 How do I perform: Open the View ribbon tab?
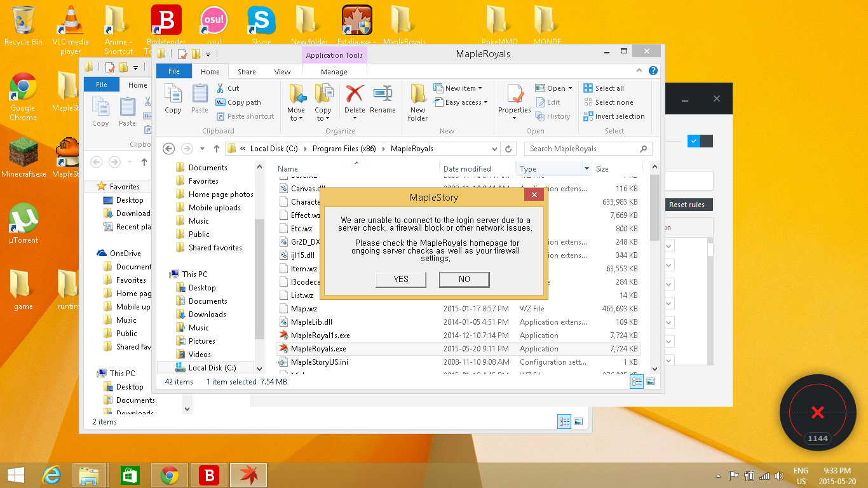coord(282,72)
